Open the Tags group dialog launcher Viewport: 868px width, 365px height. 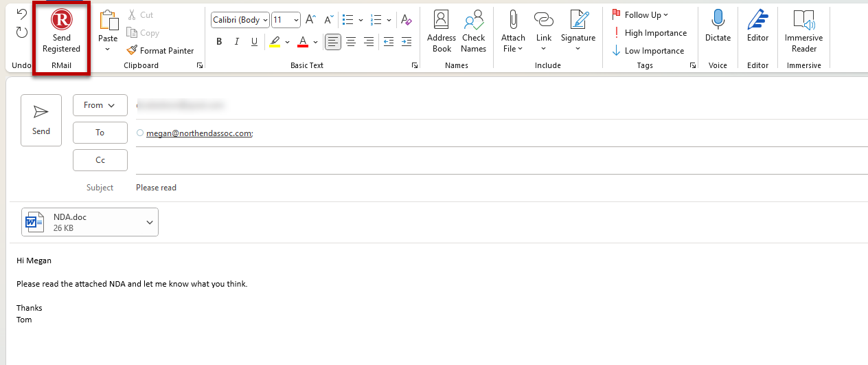[x=692, y=65]
